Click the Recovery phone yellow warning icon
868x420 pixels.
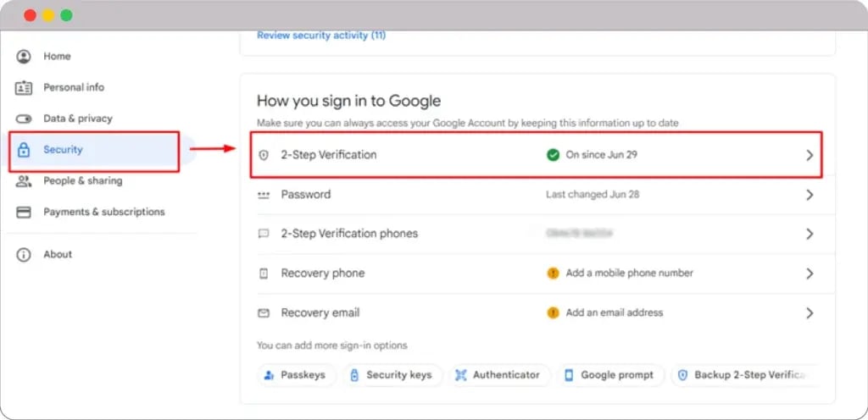[x=553, y=273]
